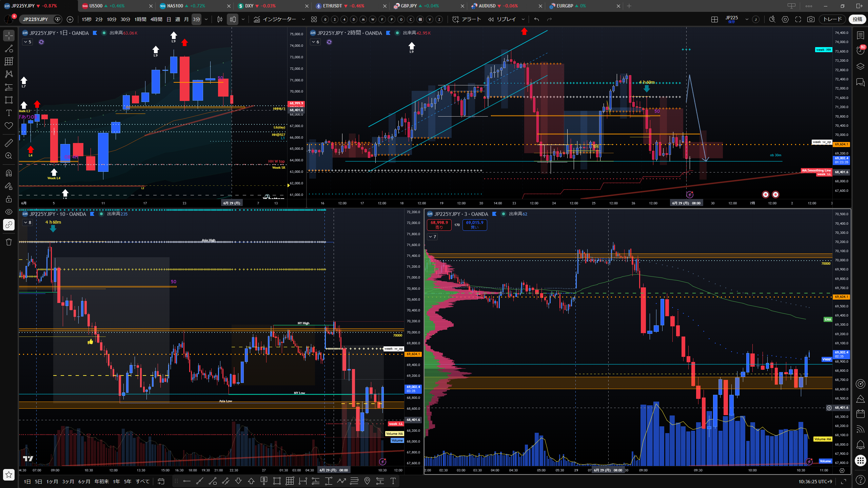Select the text annotation tool
868x488 pixels.
9,113
